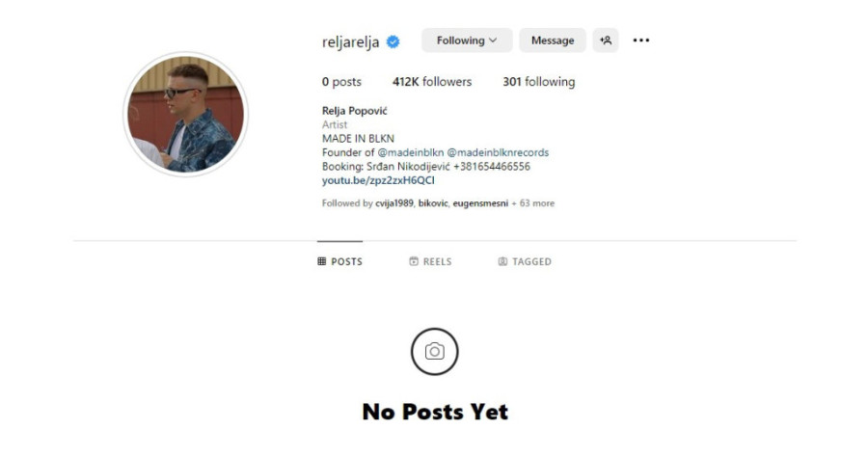Open the @madeinblkn mention link
This screenshot has height=456, width=868.
click(411, 152)
